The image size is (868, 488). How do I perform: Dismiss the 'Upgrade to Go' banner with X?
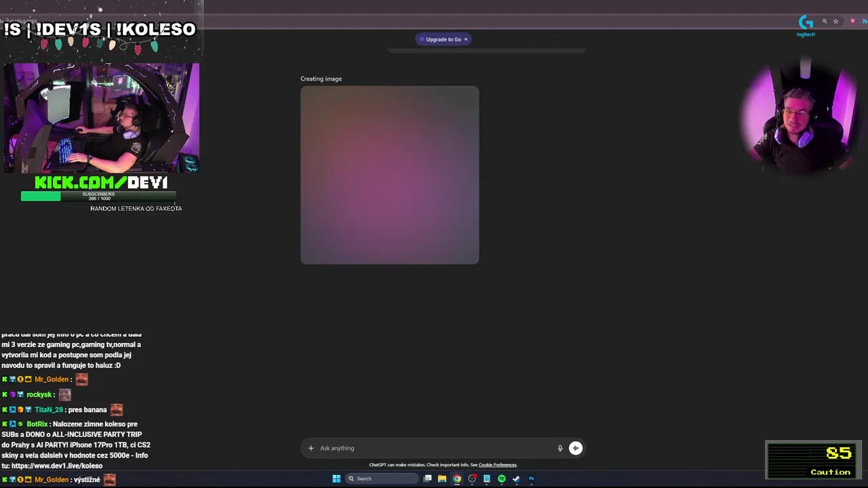(466, 39)
